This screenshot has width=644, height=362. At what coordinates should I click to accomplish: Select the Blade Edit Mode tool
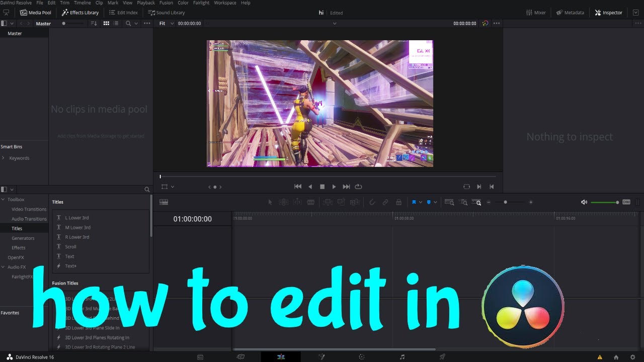pos(310,202)
